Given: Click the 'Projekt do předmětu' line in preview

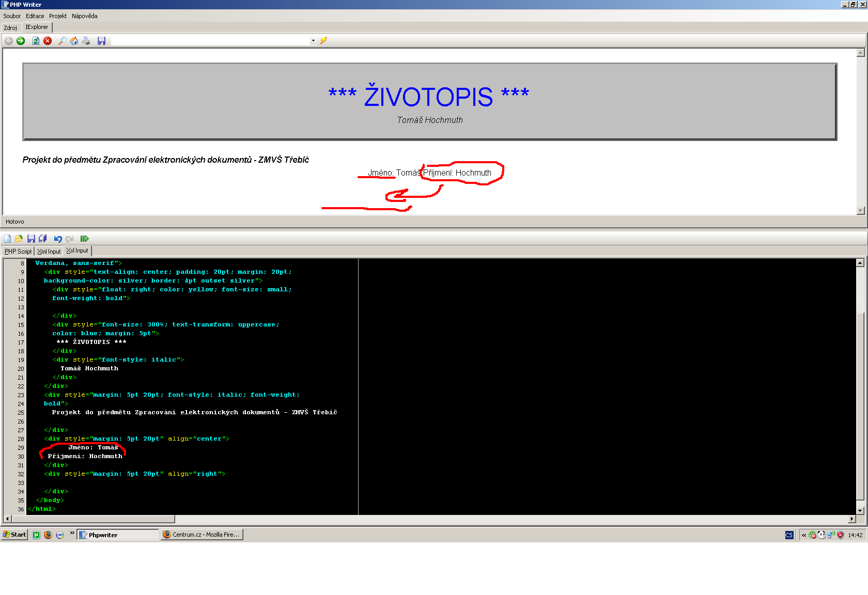Looking at the screenshot, I should coord(165,160).
